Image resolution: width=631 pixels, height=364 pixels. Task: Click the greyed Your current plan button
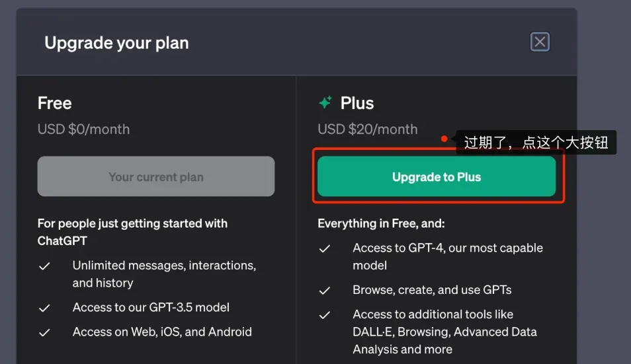tap(156, 176)
